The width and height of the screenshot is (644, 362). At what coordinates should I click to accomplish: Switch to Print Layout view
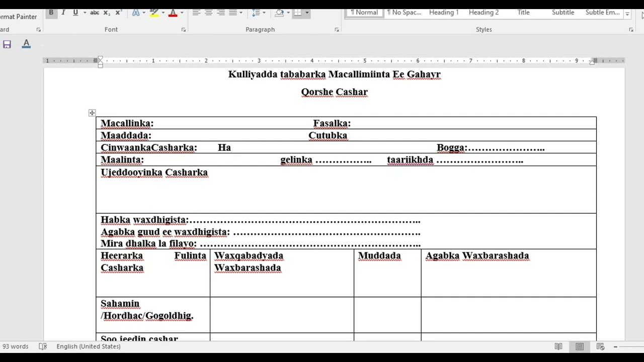pyautogui.click(x=580, y=346)
